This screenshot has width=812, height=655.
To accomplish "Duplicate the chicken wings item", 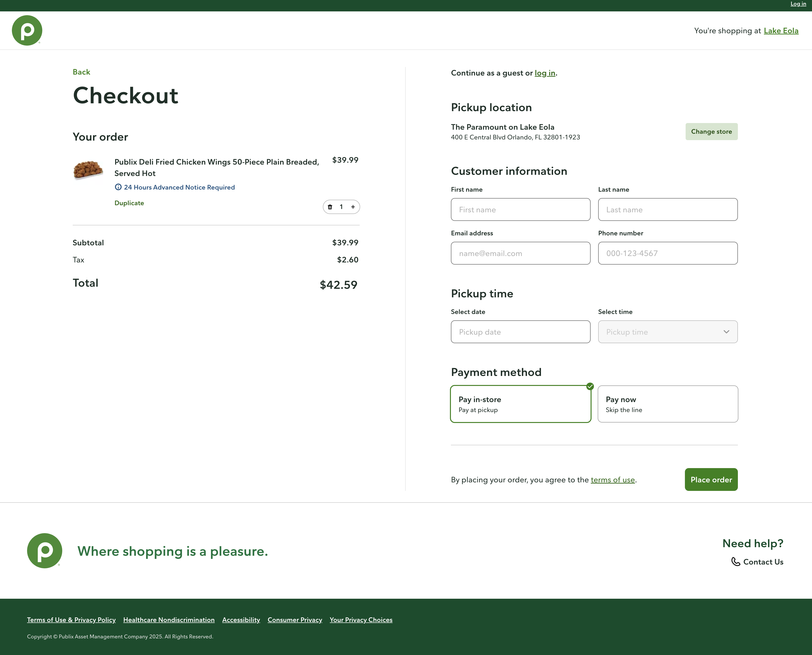I will (x=129, y=203).
